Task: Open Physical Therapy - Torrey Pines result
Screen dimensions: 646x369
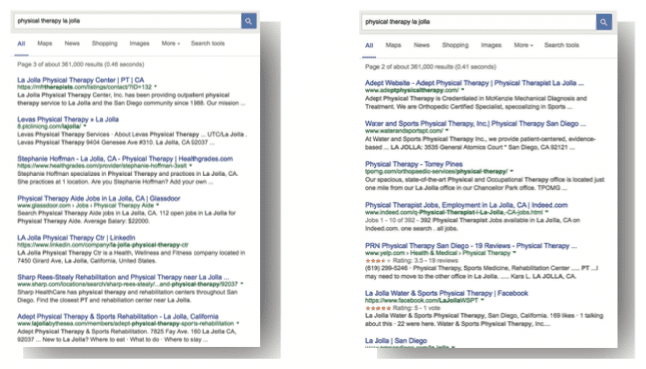Action: [414, 164]
